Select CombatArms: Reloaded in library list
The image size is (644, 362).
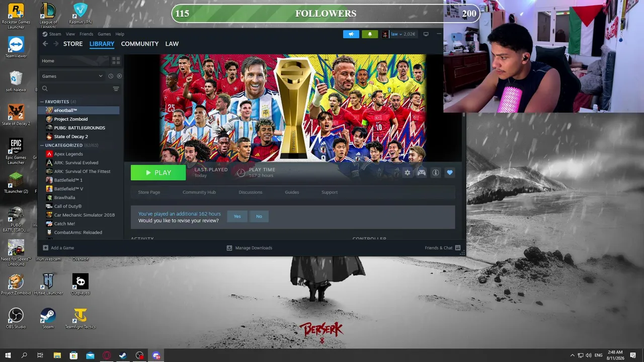[79, 232]
